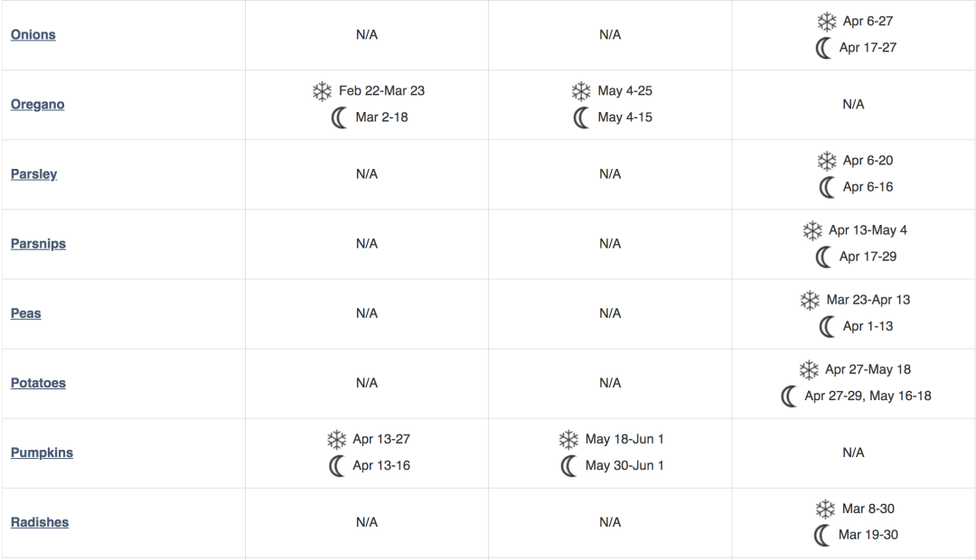
Task: Click the snowflake icon beside Apr 13-May 4
Action: (812, 230)
